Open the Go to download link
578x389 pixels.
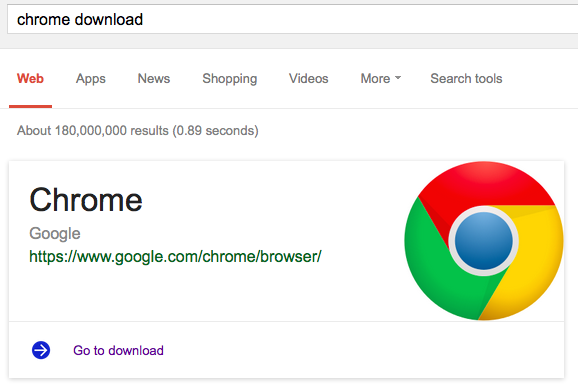pyautogui.click(x=118, y=350)
